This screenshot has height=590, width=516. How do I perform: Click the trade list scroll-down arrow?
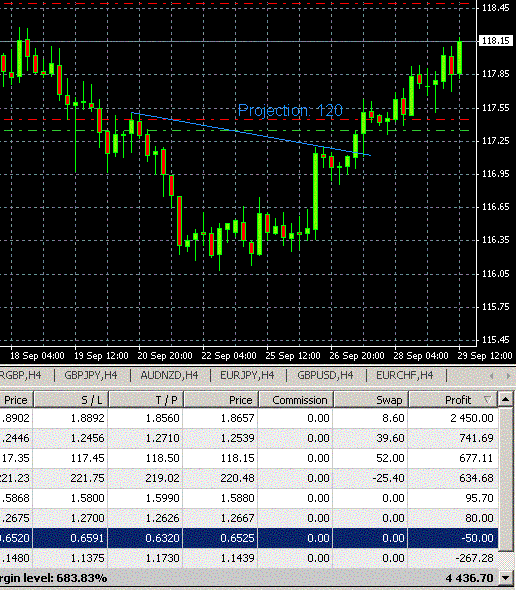point(506,578)
